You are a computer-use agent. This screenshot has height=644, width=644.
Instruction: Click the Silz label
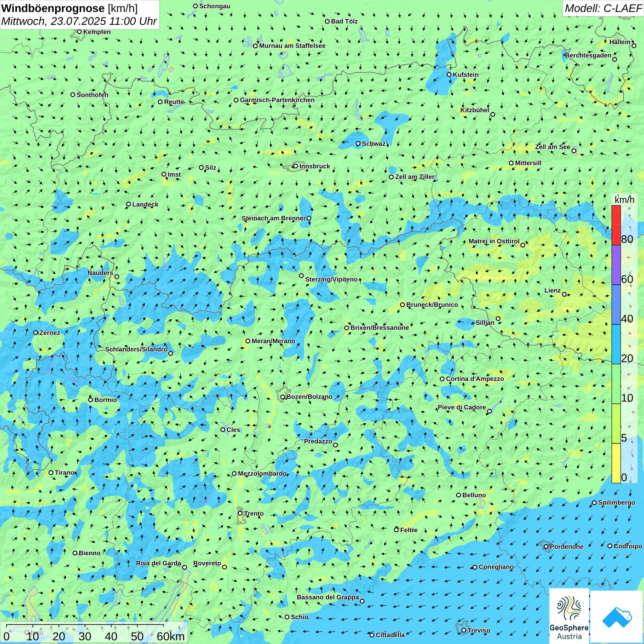pyautogui.click(x=211, y=167)
